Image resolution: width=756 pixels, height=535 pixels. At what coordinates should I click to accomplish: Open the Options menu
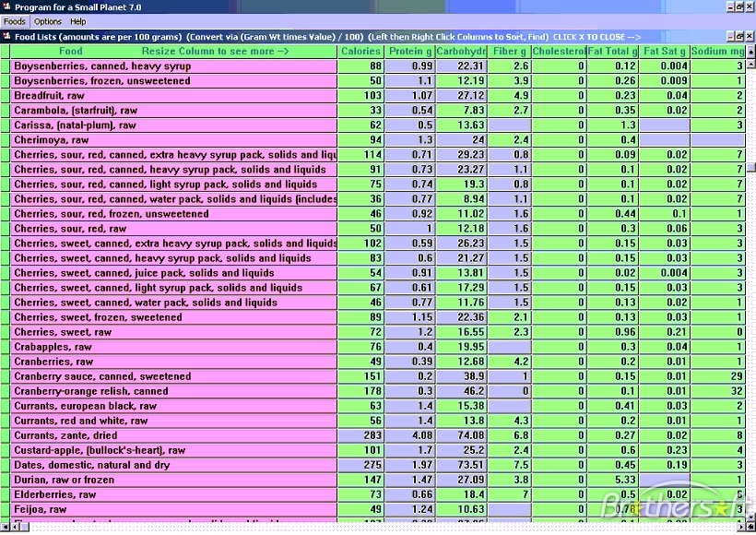pyautogui.click(x=48, y=21)
